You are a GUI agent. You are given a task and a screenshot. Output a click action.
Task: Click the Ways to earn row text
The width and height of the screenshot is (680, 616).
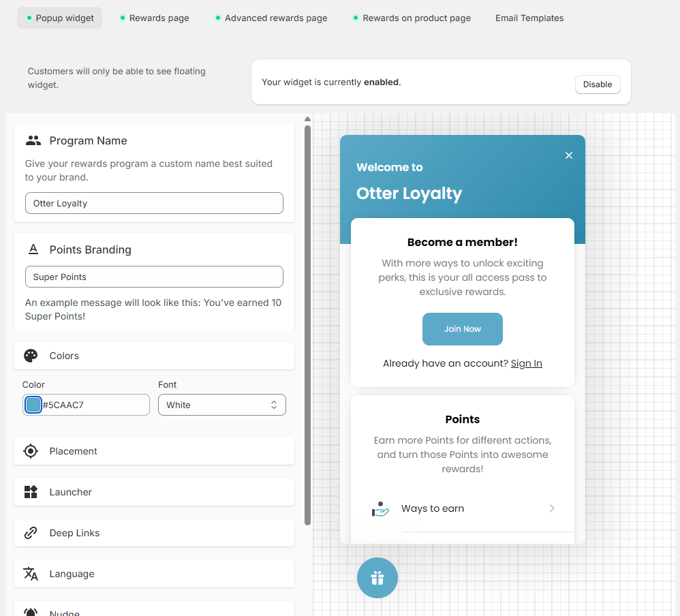click(433, 508)
